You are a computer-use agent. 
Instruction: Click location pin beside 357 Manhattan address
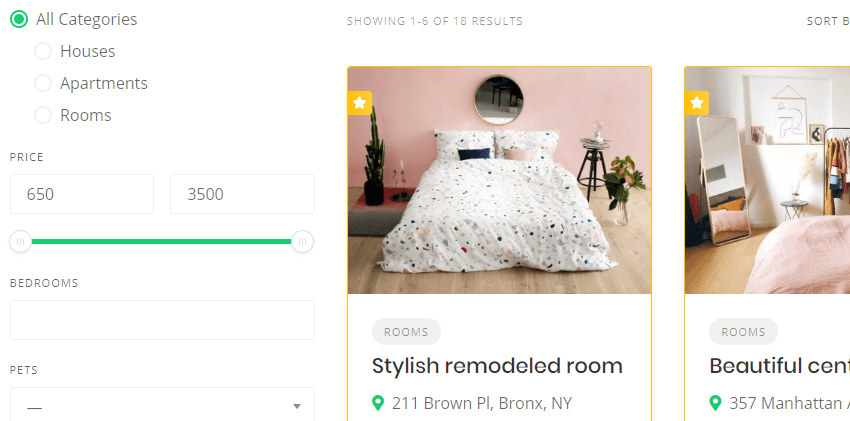click(x=715, y=403)
